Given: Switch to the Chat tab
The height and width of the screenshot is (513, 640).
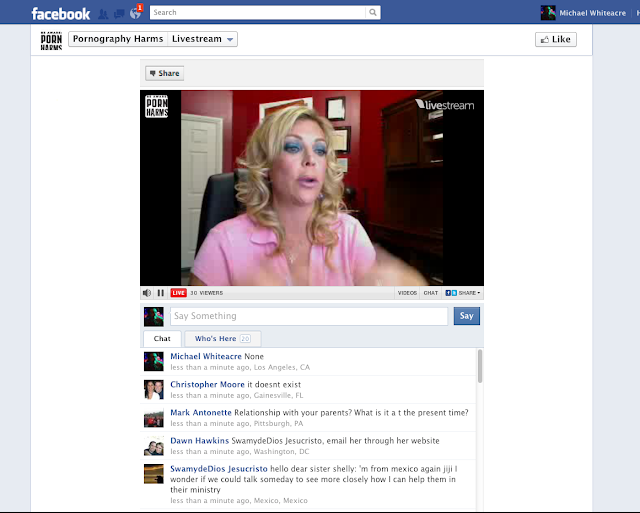Looking at the screenshot, I should [162, 339].
